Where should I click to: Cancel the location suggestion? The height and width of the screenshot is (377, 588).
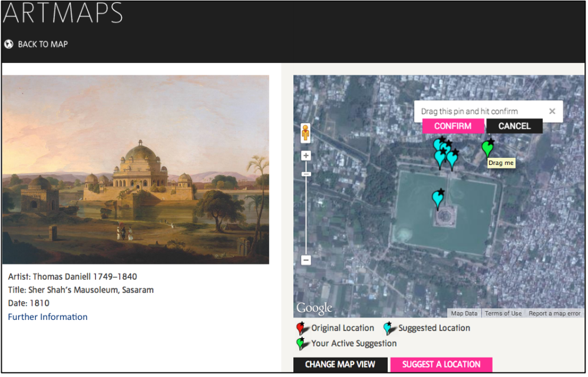pos(514,126)
